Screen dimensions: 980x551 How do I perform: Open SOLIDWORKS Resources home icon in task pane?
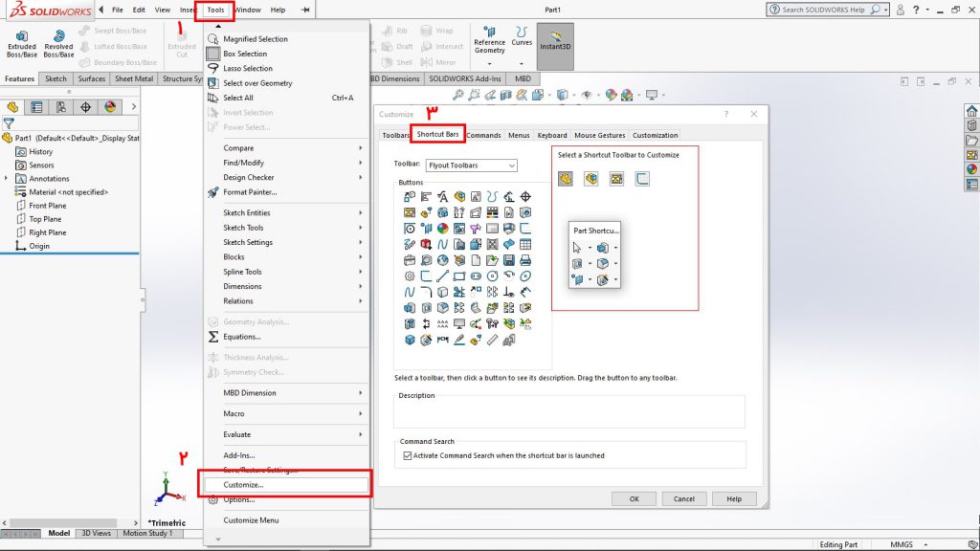point(971,111)
